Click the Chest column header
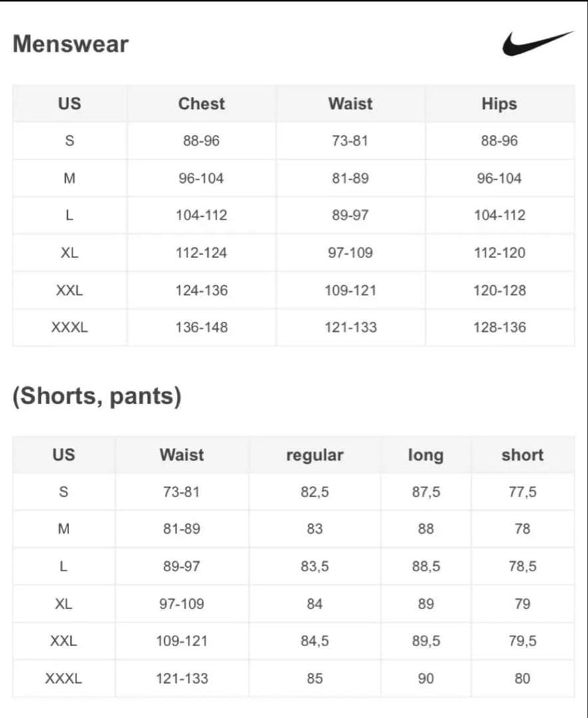Screen dimensions: 588x718 pyautogui.click(x=201, y=104)
